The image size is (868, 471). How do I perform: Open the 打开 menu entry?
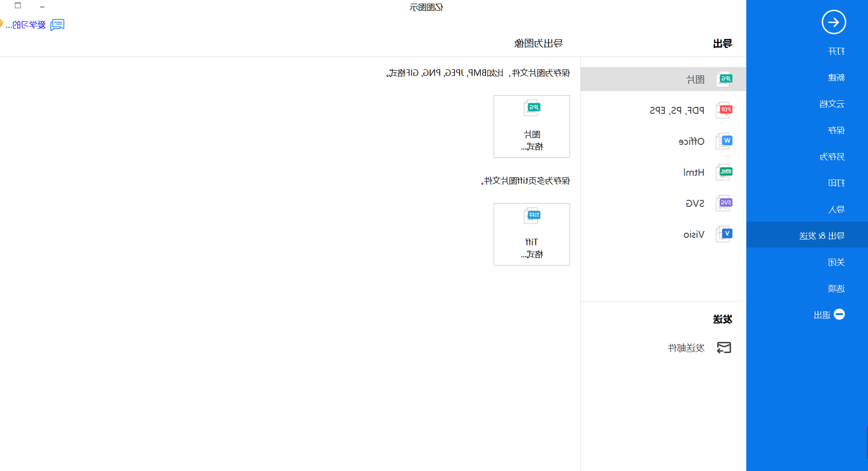(x=836, y=51)
